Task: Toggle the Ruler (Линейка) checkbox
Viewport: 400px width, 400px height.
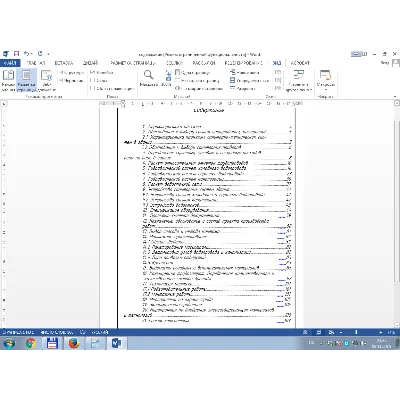Action: pos(102,72)
